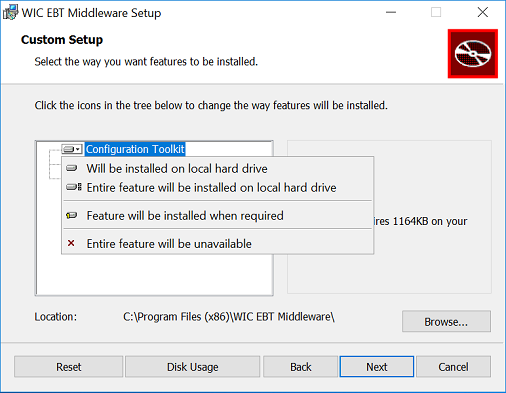This screenshot has width=506, height=393.
Task: Click the red X icon for unavailable feature
Action: coord(71,243)
